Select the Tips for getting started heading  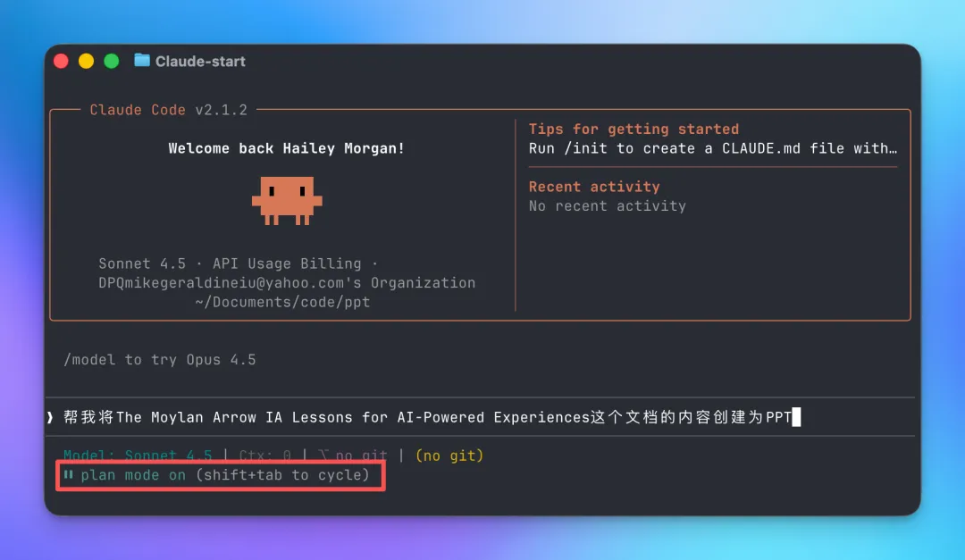coord(634,129)
